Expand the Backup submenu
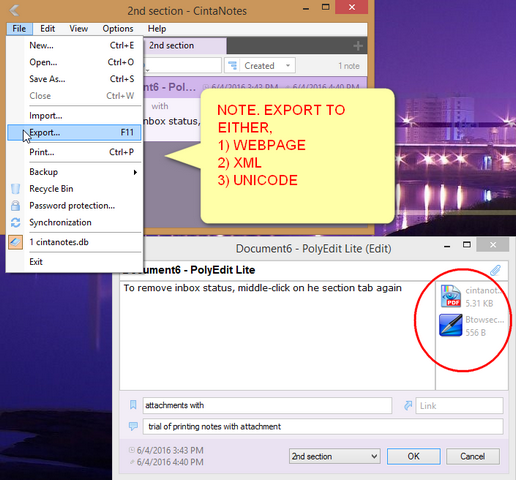 74,172
